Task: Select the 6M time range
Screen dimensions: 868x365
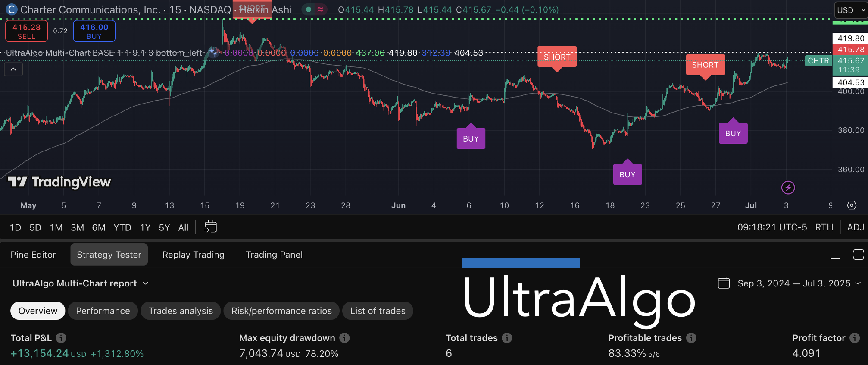Action: point(99,227)
